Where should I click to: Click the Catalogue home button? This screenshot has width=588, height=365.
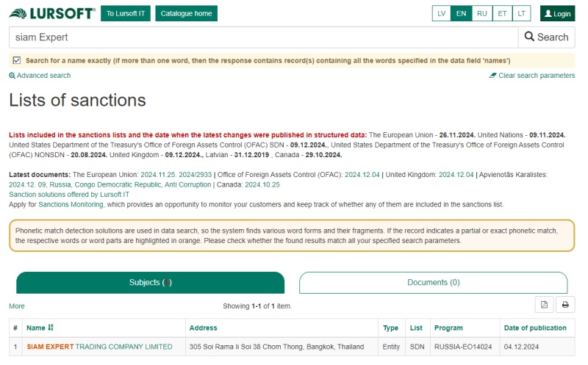186,13
